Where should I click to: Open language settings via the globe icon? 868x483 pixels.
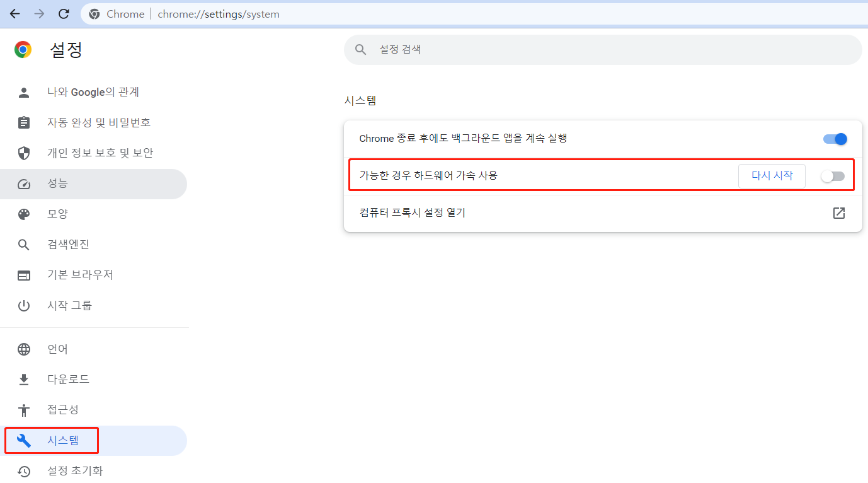tap(23, 349)
